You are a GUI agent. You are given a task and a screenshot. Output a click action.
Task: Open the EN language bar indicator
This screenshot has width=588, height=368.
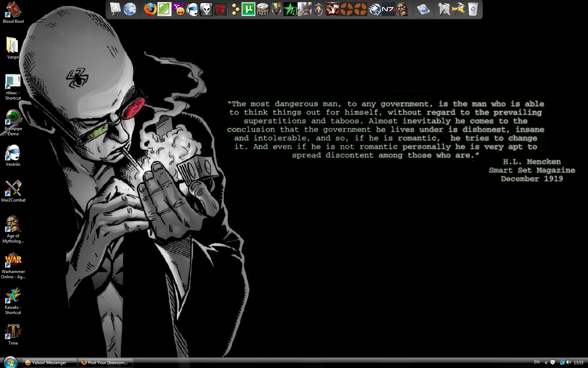[537, 362]
